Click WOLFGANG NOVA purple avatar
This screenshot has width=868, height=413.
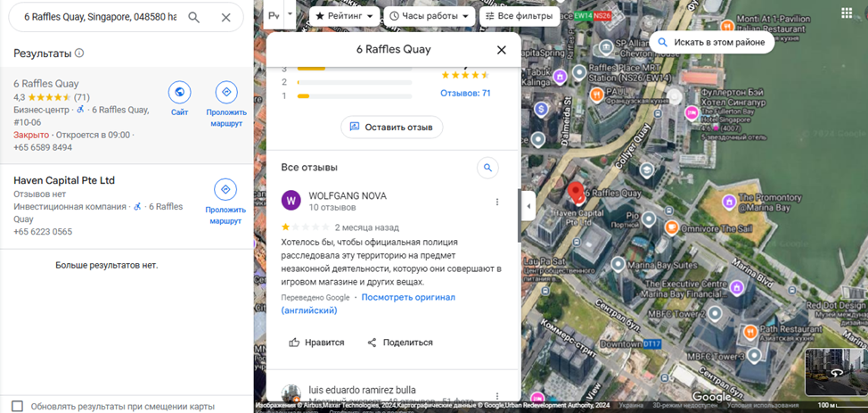coord(291,201)
